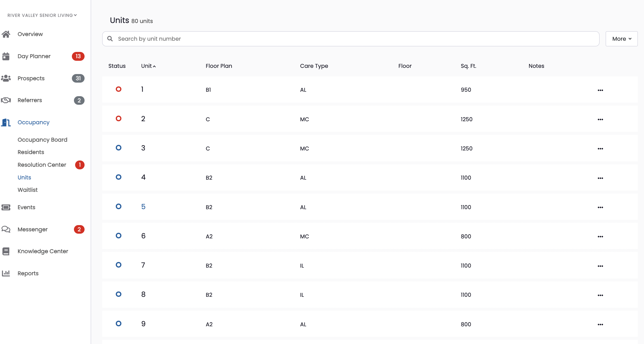Click the Prospects people icon
The image size is (644, 344).
[6, 78]
